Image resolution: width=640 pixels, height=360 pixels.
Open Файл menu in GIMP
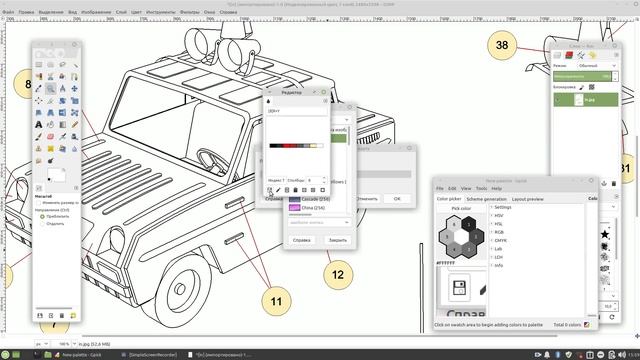(x=8, y=12)
